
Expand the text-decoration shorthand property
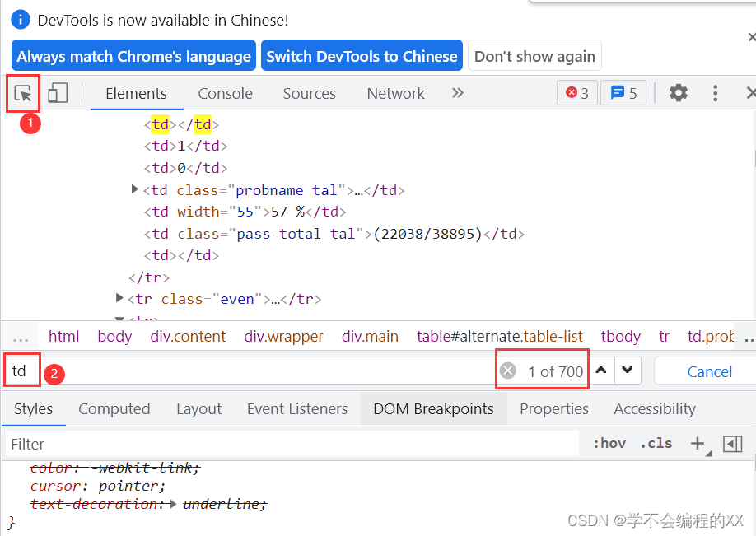pyautogui.click(x=174, y=504)
